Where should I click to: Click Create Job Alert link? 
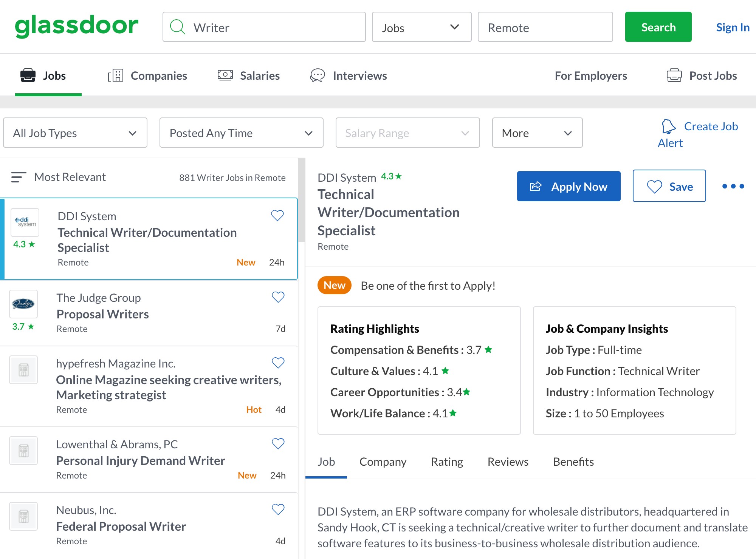click(698, 134)
